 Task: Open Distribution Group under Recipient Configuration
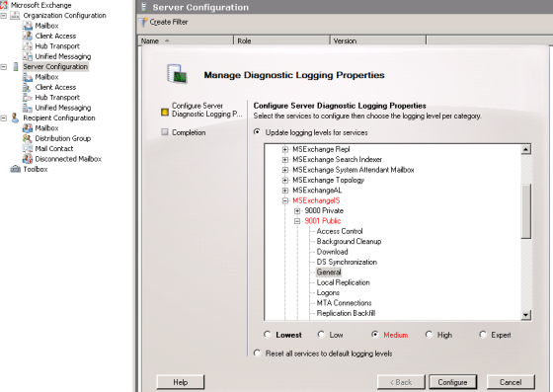point(63,138)
